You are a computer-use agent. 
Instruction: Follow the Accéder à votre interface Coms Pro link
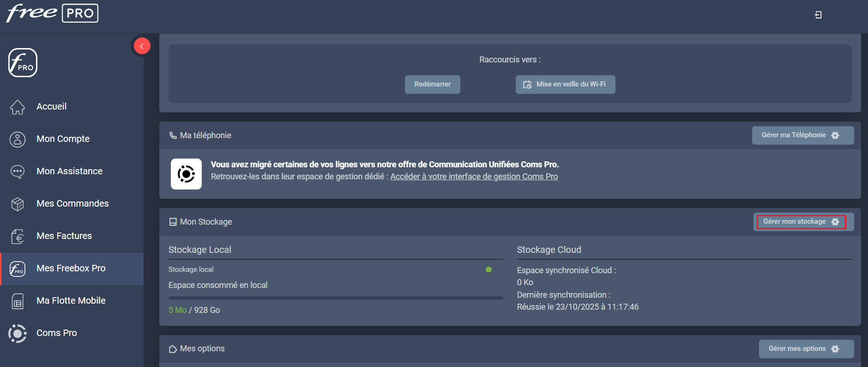point(474,177)
